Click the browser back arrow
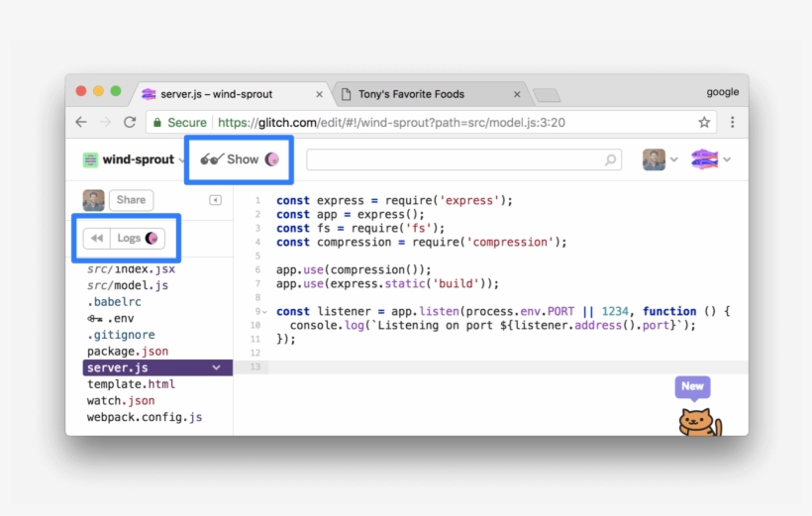This screenshot has width=812, height=516. tap(81, 123)
